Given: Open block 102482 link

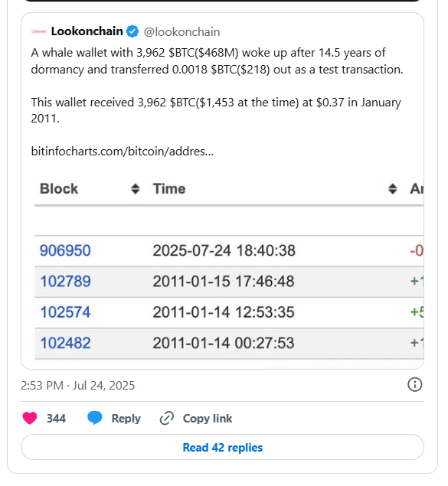Looking at the screenshot, I should pos(65,343).
